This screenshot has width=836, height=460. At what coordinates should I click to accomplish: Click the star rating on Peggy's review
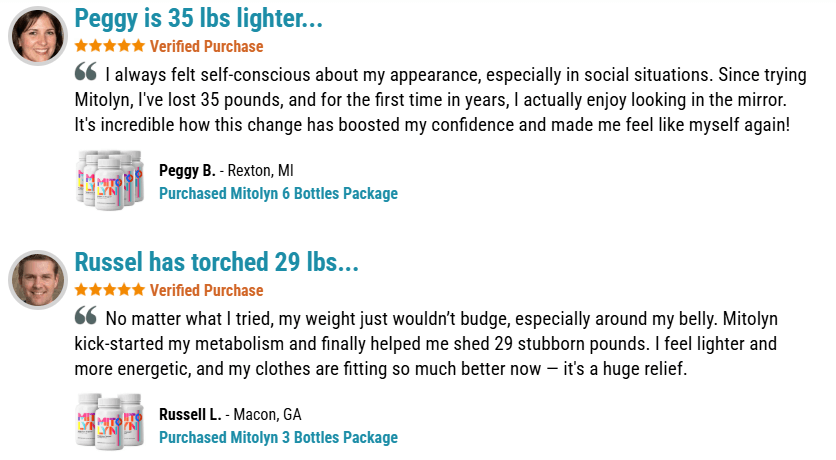point(110,47)
